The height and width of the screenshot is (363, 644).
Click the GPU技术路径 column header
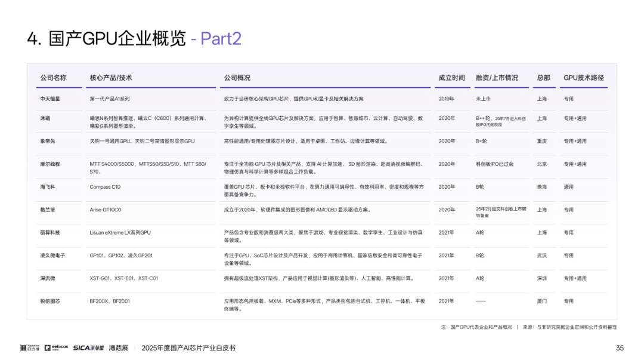pyautogui.click(x=584, y=78)
